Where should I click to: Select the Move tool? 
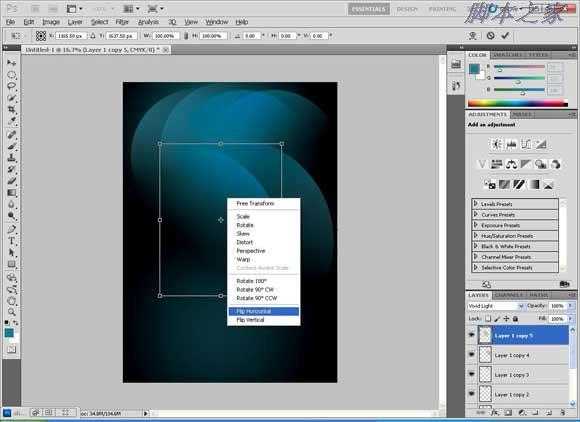(11, 63)
